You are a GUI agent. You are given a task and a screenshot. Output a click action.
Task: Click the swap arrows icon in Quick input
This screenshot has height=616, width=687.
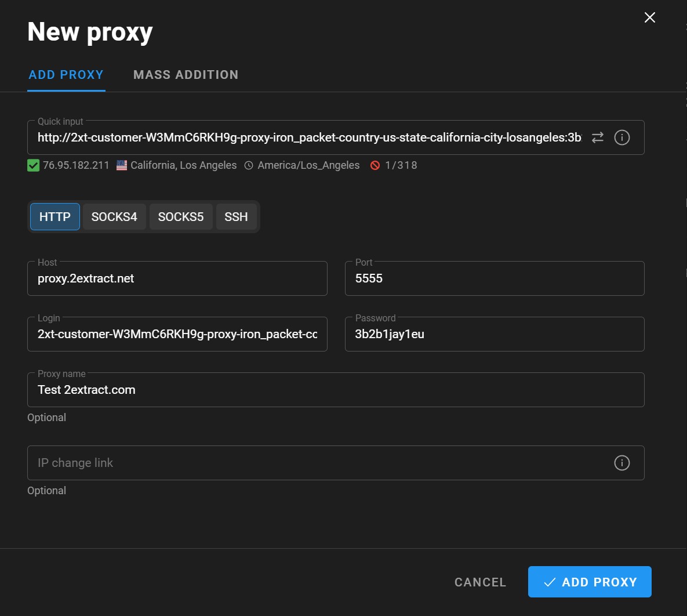click(x=597, y=137)
